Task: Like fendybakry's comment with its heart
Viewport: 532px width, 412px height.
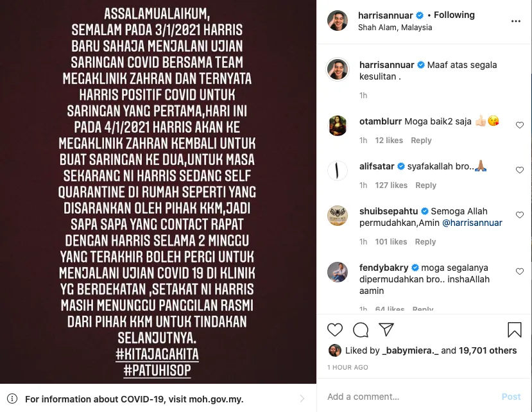Action: (520, 271)
